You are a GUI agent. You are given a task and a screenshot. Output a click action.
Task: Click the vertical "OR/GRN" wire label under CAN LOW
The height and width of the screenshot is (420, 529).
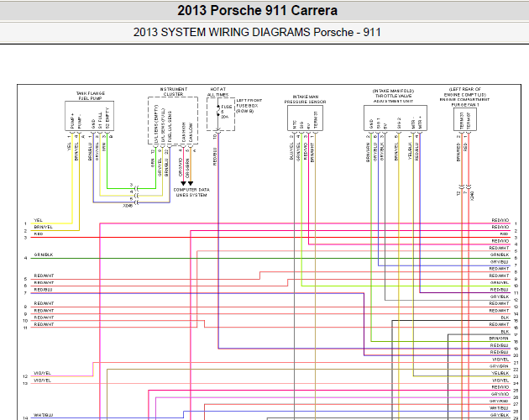187,168
